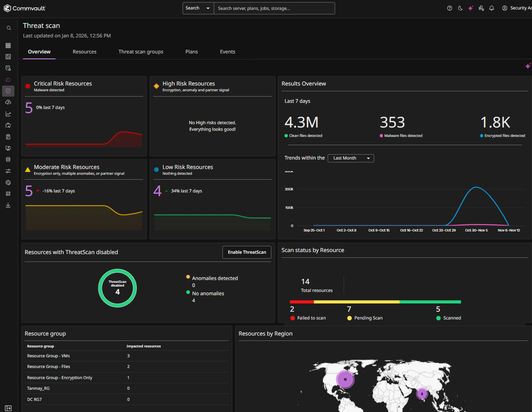Select Resource Group - Files row
This screenshot has width=532, height=412.
126,367
